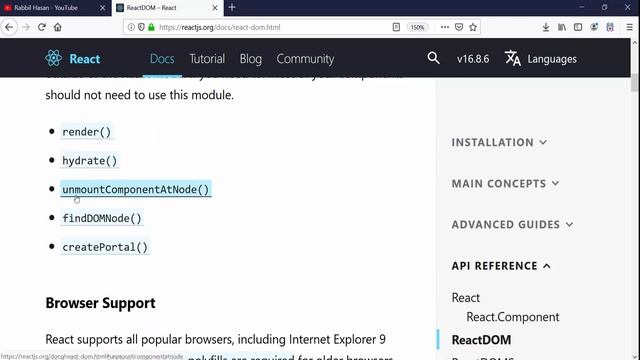640x360 pixels.
Task: Open the Docs navigation item
Action: (162, 59)
